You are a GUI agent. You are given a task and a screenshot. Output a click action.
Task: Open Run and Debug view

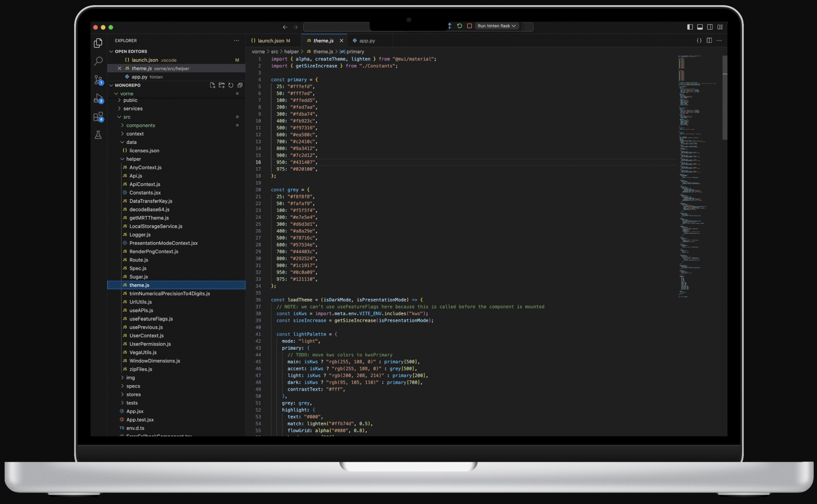tap(98, 98)
